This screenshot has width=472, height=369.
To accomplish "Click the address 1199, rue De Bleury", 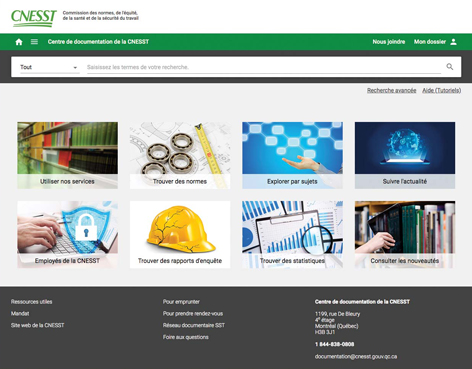I will pyautogui.click(x=337, y=314).
